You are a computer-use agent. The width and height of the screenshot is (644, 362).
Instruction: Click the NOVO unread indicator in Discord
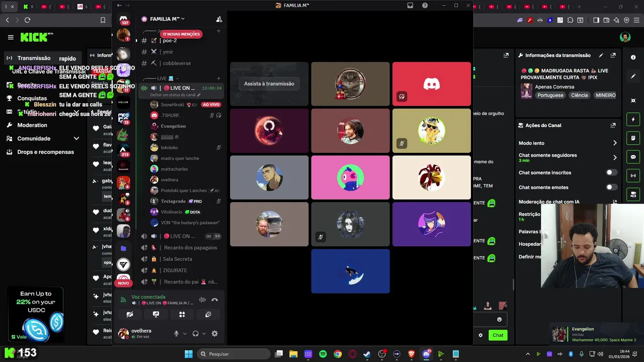tap(123, 283)
